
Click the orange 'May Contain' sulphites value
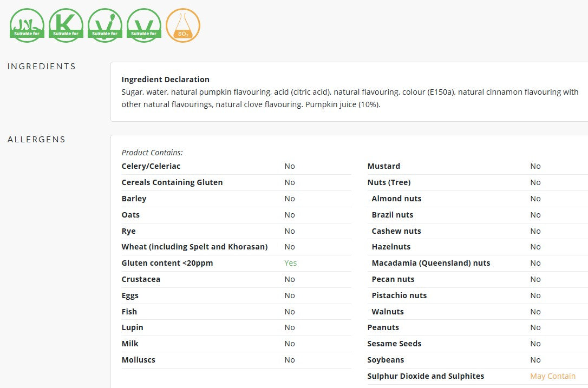[x=553, y=376]
